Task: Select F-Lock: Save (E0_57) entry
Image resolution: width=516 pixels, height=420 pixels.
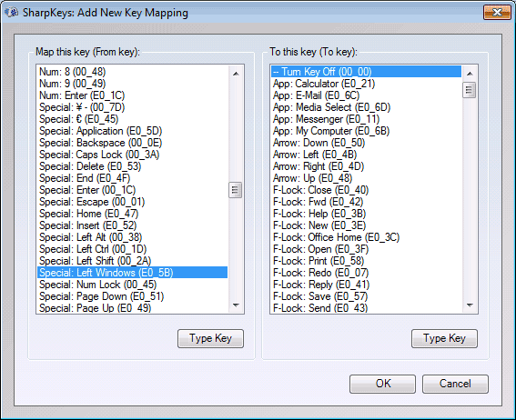Action: click(x=366, y=296)
